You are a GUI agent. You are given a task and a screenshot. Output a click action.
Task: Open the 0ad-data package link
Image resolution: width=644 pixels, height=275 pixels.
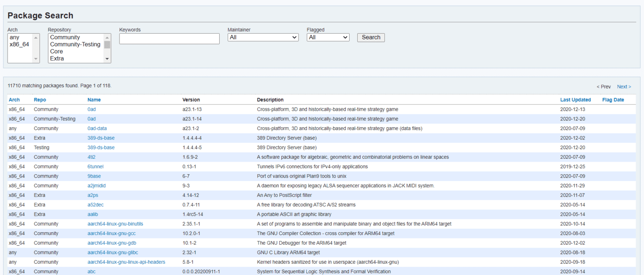[97, 128]
